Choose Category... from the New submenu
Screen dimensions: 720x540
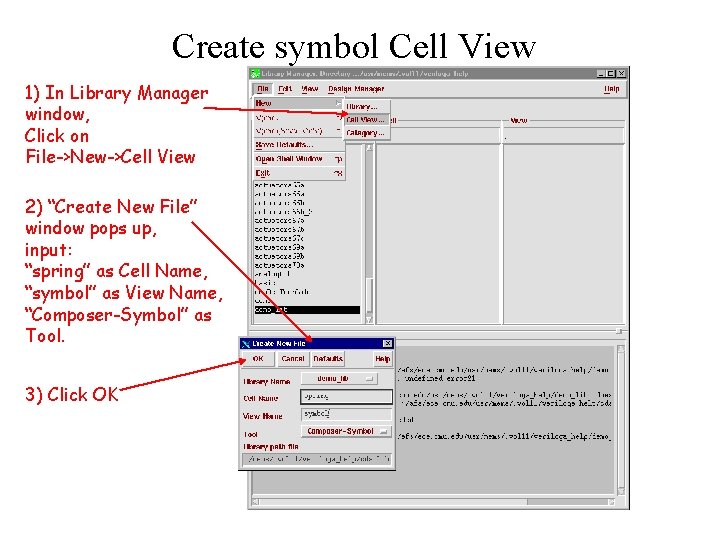(367, 133)
